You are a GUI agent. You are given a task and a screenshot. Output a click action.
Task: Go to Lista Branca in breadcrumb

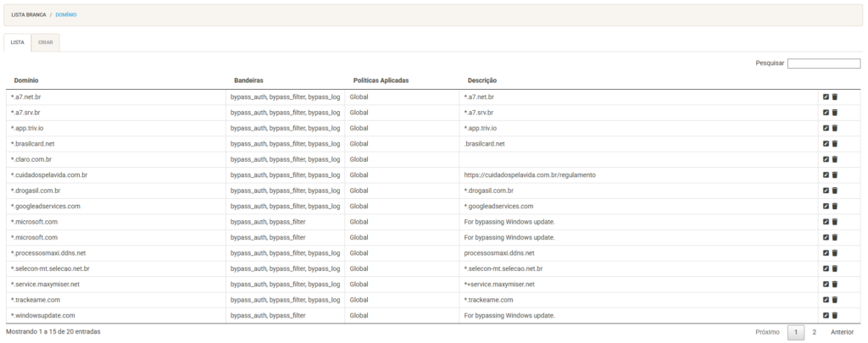pyautogui.click(x=29, y=15)
